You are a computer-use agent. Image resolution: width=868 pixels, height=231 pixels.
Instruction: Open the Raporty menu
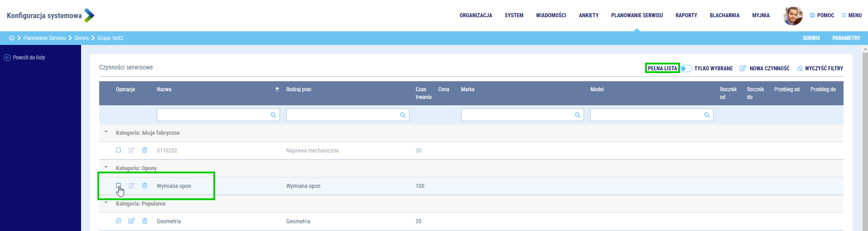[x=686, y=15]
